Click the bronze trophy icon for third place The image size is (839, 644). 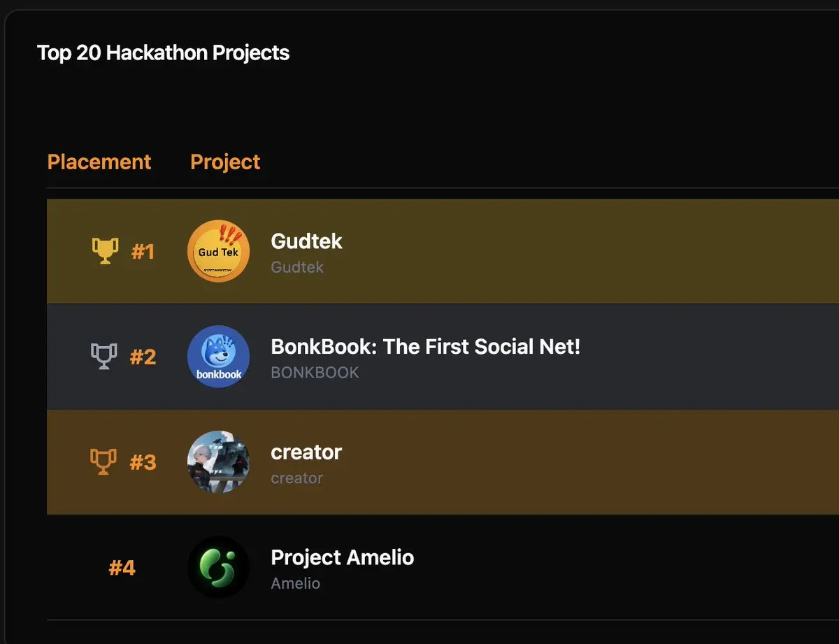[103, 462]
